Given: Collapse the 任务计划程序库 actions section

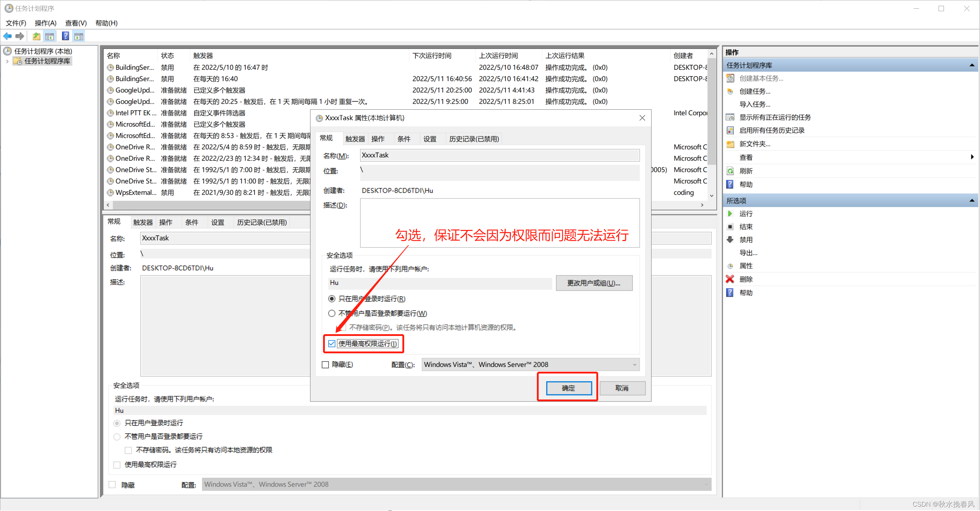Looking at the screenshot, I should [x=972, y=65].
